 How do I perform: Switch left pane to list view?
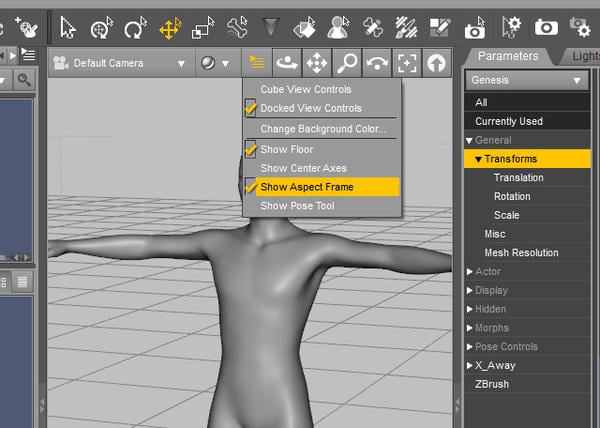coord(22,282)
